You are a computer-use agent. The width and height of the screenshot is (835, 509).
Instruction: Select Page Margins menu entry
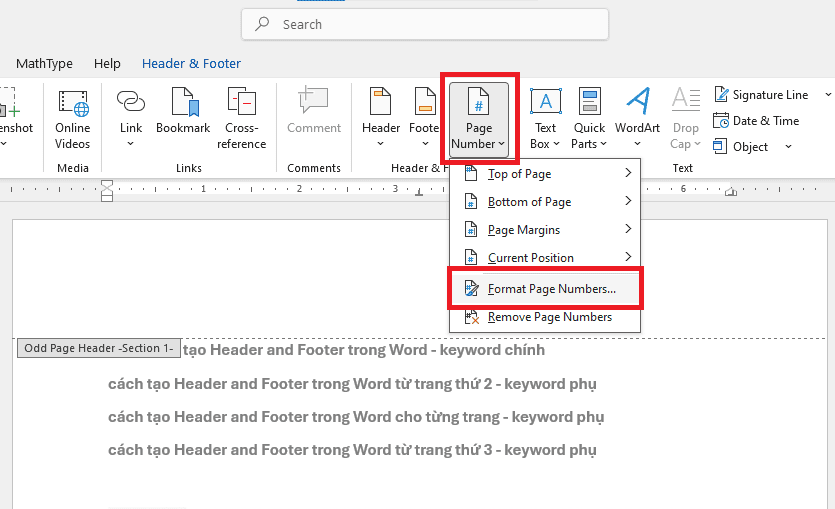pyautogui.click(x=545, y=229)
